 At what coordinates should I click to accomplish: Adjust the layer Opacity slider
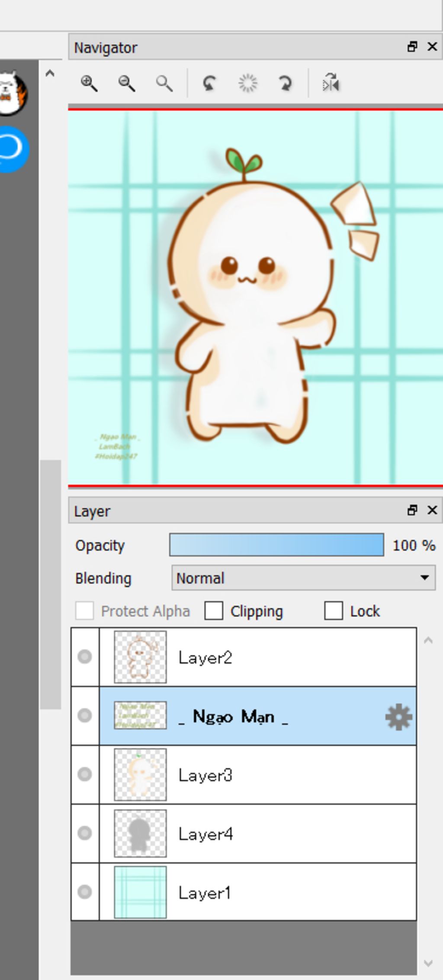tap(276, 545)
